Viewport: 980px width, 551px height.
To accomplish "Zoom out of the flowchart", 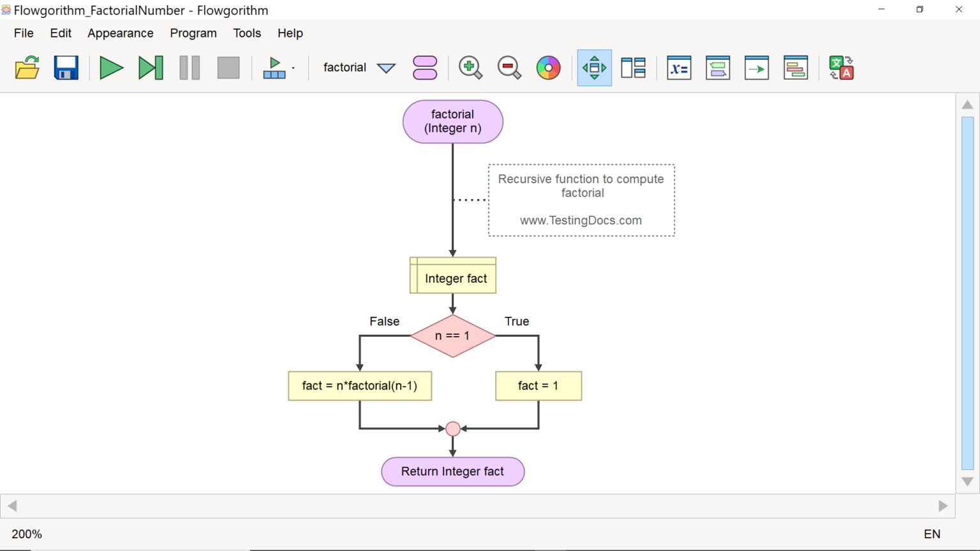I will click(509, 67).
